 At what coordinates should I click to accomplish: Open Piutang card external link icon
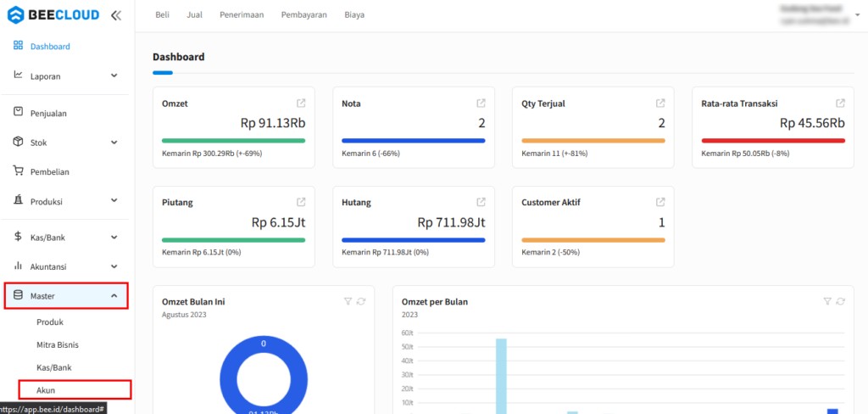(x=301, y=202)
